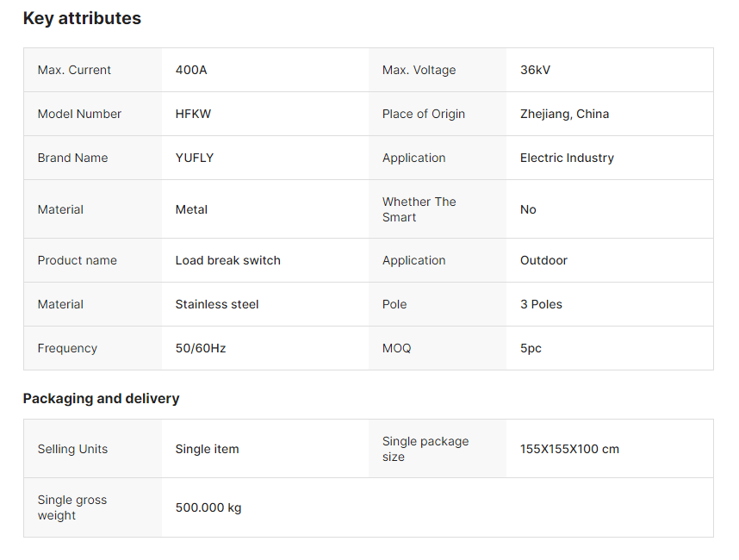Select the 500.000 kg gross weight value

(208, 507)
